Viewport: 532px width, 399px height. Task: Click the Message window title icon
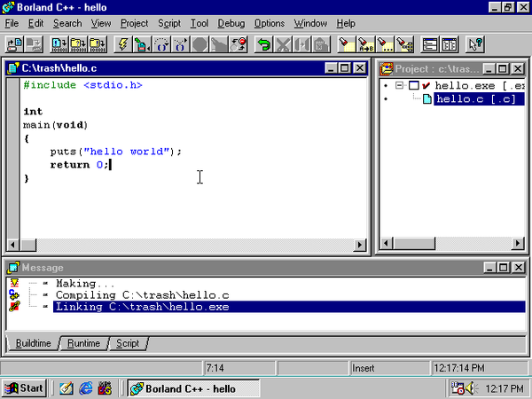point(13,268)
